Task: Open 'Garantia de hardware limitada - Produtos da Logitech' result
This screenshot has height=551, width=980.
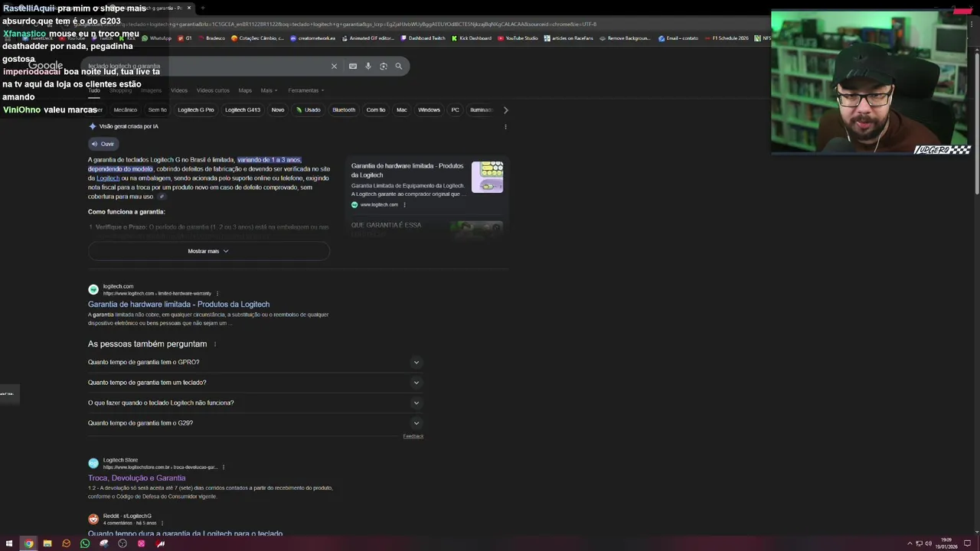Action: (178, 305)
